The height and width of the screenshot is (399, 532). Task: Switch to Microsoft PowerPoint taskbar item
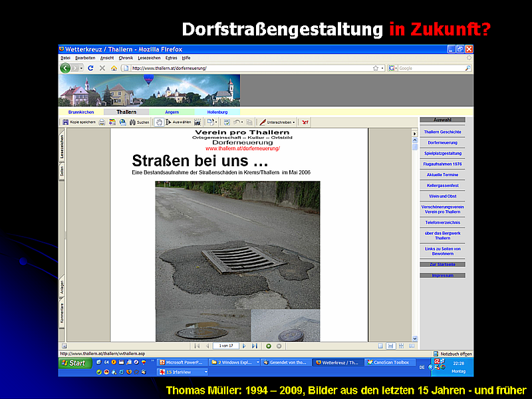(182, 362)
